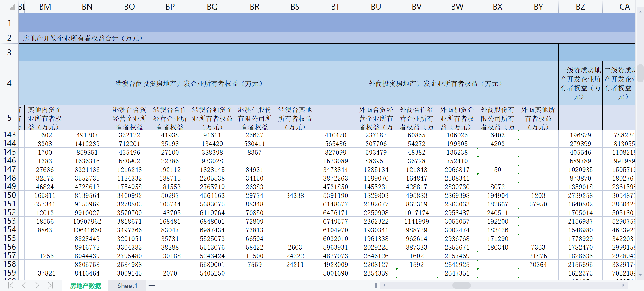Add a new sheet with plus icon
The width and height of the screenshot is (644, 291).
(152, 286)
